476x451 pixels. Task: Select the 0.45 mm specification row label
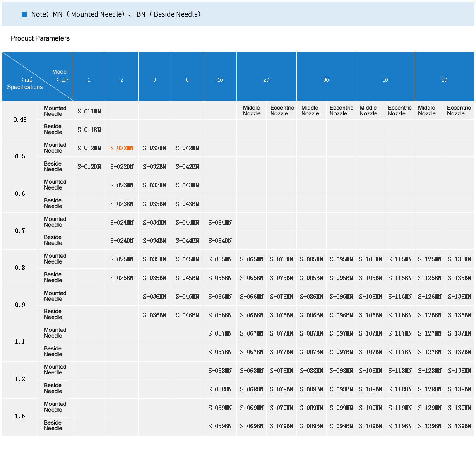click(x=20, y=120)
